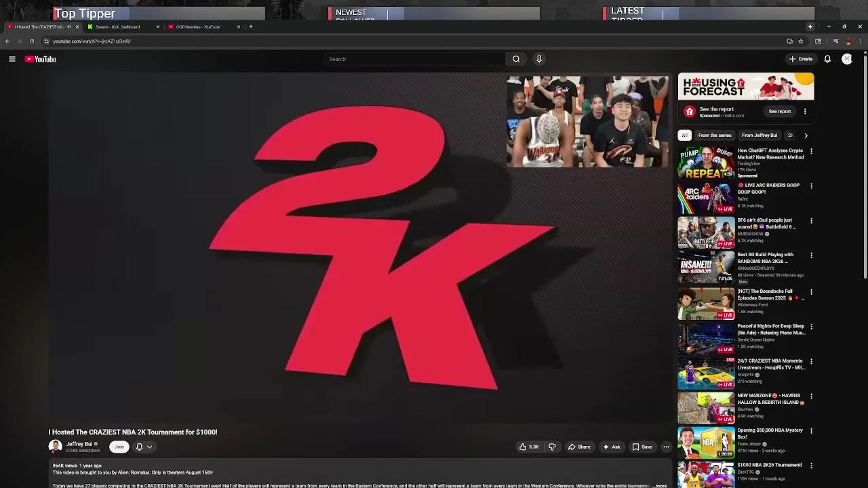Click the Join channel button
This screenshot has height=488, width=868.
click(119, 447)
